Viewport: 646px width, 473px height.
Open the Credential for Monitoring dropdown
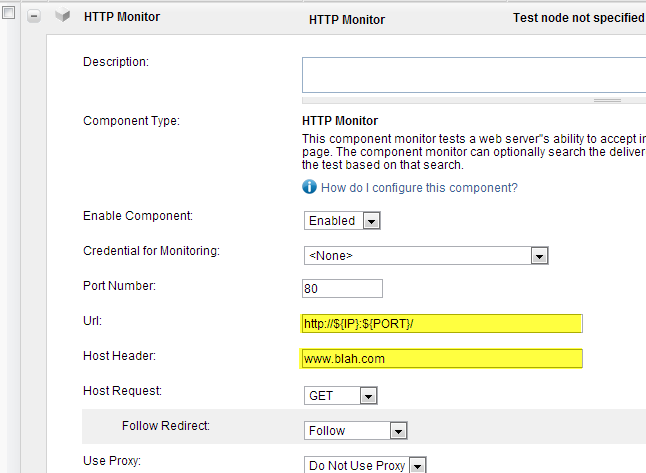coord(426,255)
